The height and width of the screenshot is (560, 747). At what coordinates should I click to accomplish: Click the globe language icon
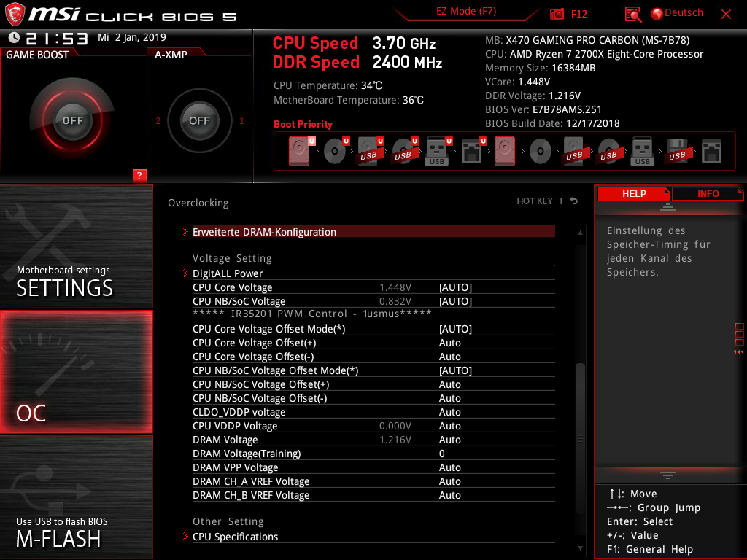657,12
